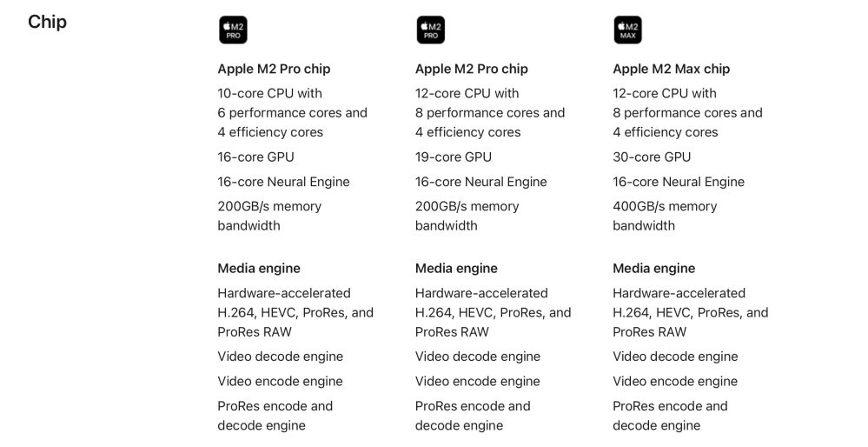Image resolution: width=868 pixels, height=447 pixels.
Task: Click the 16-core Neural Engine text under M2 Max
Action: pyautogui.click(x=678, y=182)
